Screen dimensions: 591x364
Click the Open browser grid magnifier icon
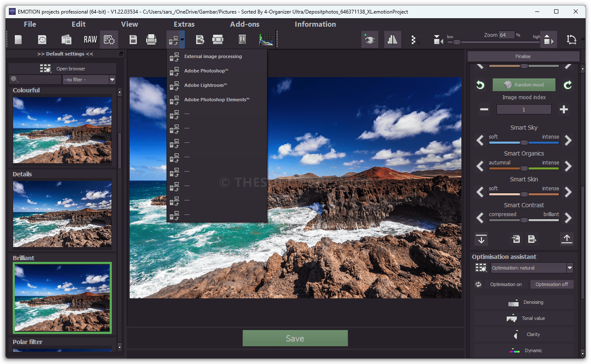(x=45, y=69)
